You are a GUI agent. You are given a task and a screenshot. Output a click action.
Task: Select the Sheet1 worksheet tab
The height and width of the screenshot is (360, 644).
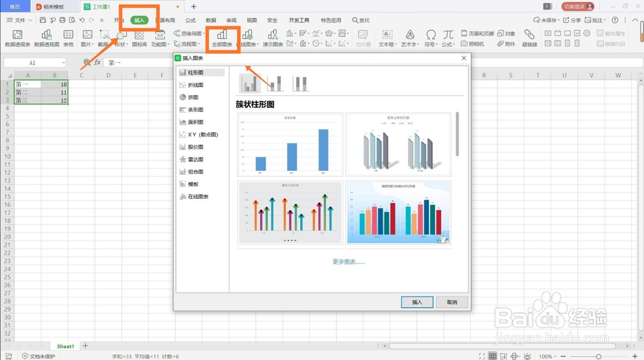[x=65, y=346]
